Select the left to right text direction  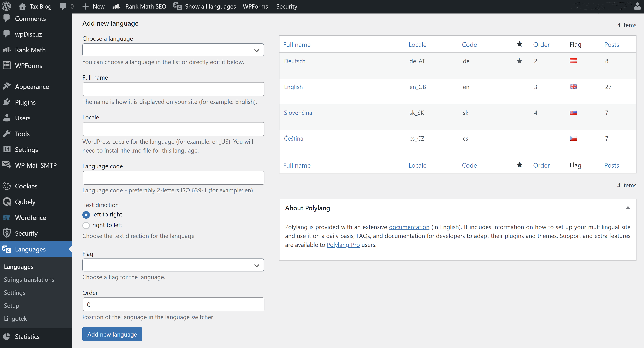[x=86, y=215]
